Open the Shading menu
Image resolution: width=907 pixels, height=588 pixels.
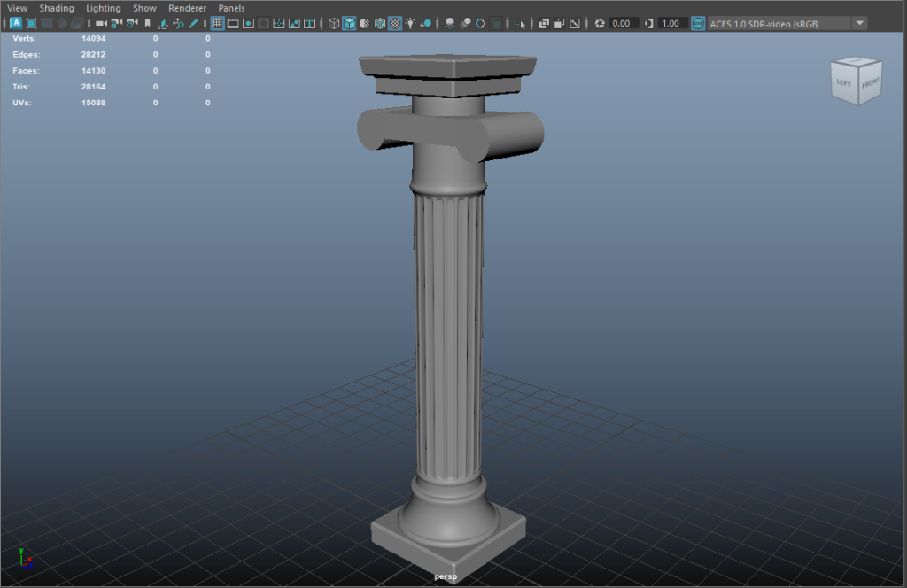tap(57, 8)
